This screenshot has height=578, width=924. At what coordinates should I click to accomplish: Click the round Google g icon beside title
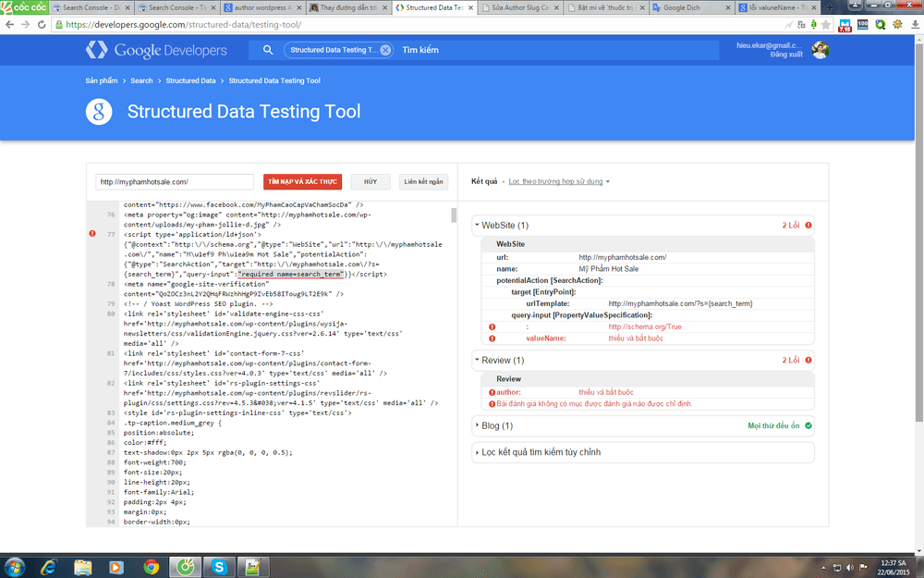tap(99, 112)
